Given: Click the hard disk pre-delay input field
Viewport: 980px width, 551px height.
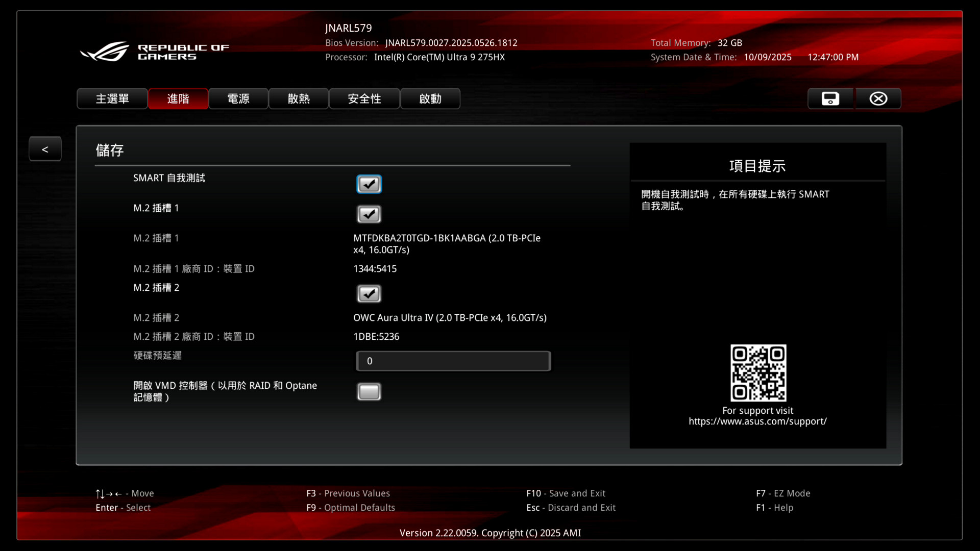Looking at the screenshot, I should click(x=453, y=361).
